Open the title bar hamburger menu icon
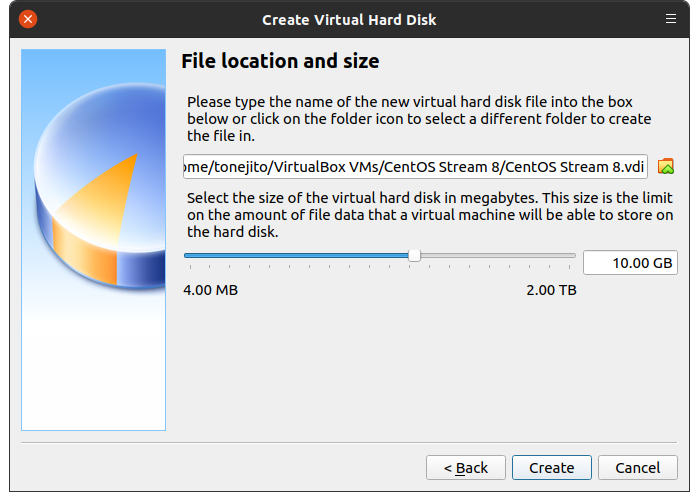The width and height of the screenshot is (699, 501). pos(671,19)
